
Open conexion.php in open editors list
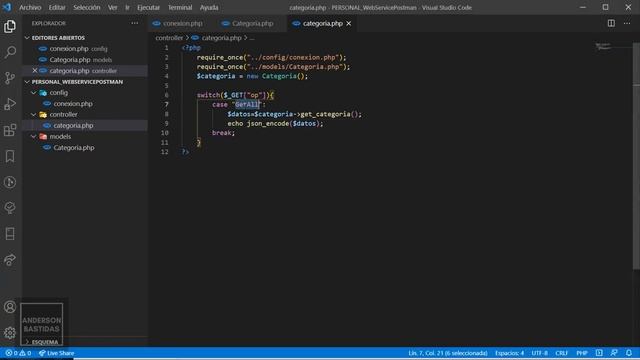coord(69,49)
